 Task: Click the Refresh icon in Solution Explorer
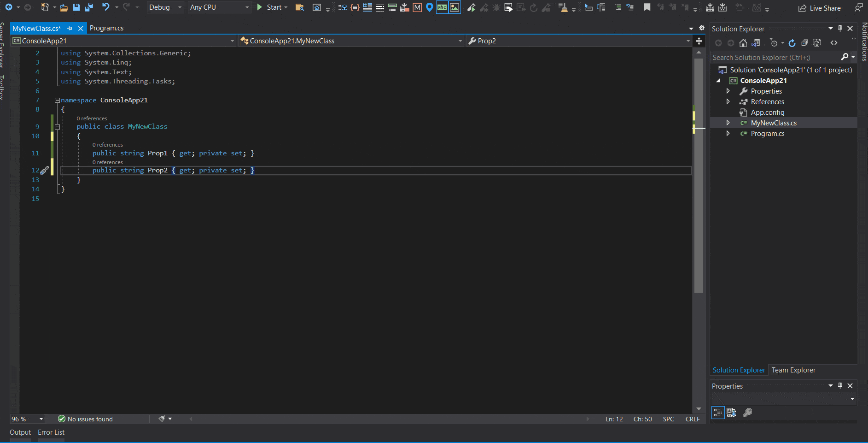(792, 43)
